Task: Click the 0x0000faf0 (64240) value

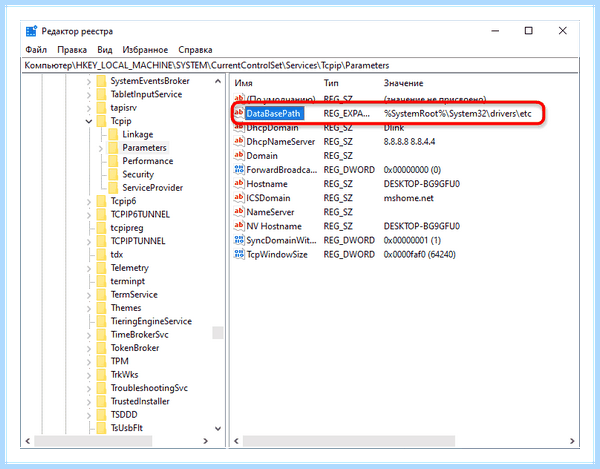Action: pyautogui.click(x=419, y=255)
